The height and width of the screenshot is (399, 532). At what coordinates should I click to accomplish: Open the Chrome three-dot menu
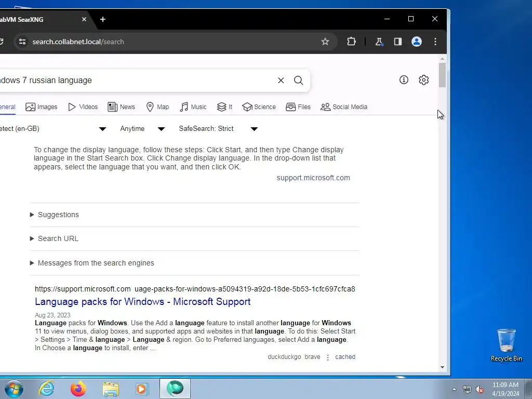435,42
